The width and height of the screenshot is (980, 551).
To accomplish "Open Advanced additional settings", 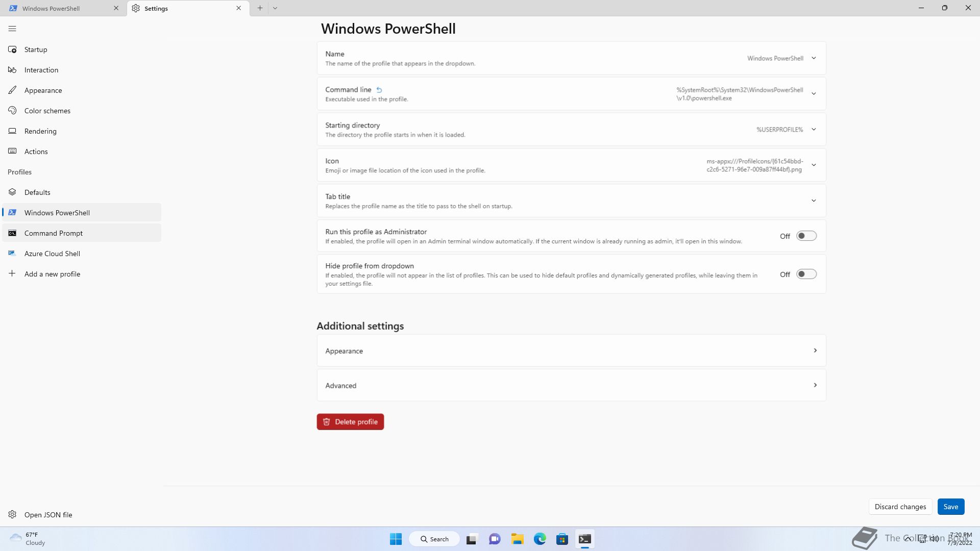I will point(571,385).
